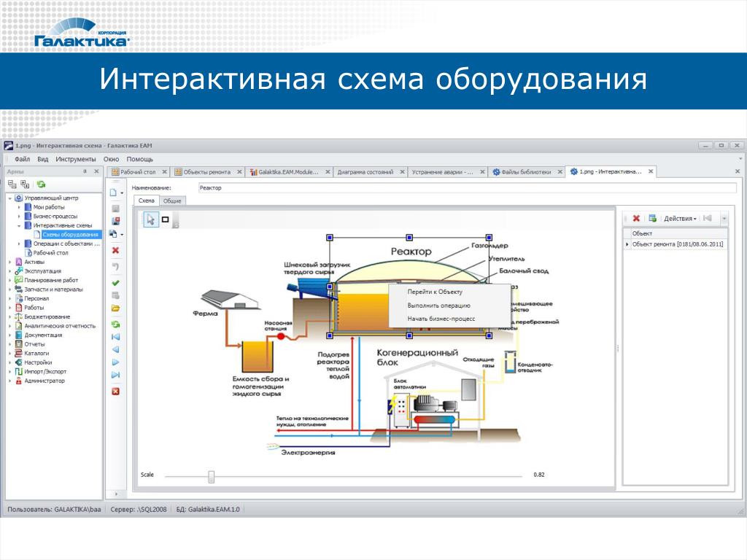Expand the Каталоги tree node
The width and height of the screenshot is (747, 560).
pos(10,354)
